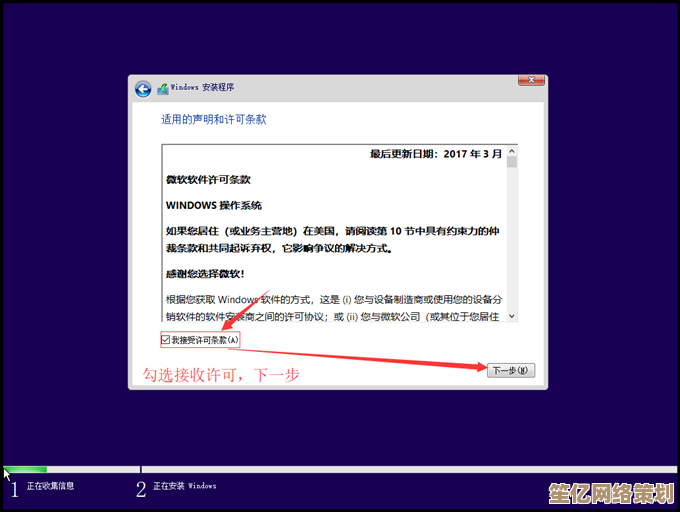Click the Windows 安装程序 title text
Screen dimensions: 680x512
tap(203, 88)
